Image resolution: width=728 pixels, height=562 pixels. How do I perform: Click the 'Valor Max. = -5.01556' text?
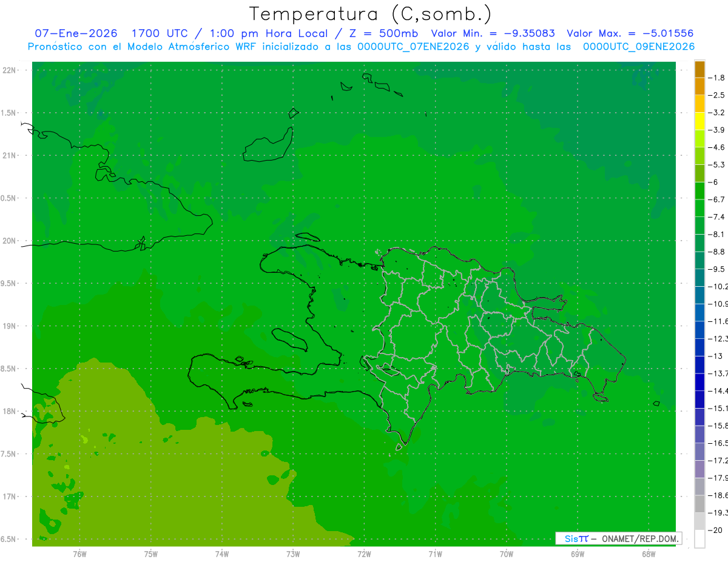point(630,33)
